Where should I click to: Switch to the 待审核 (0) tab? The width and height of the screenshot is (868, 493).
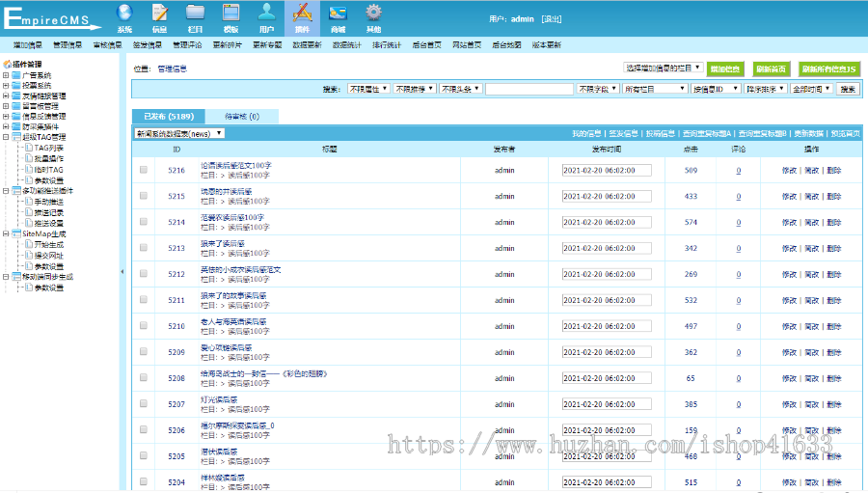242,117
